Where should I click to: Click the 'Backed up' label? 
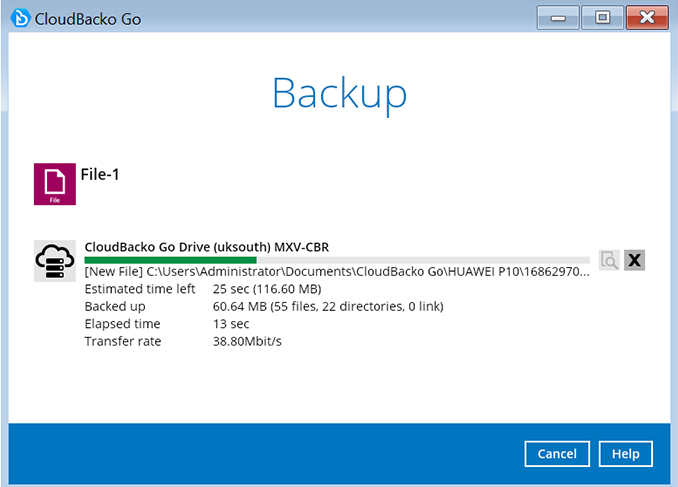coord(115,307)
